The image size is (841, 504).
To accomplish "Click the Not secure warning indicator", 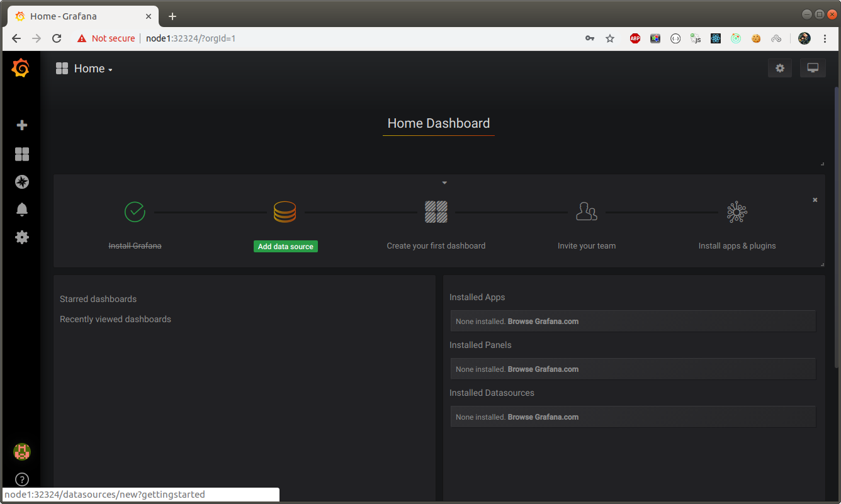I will 106,38.
